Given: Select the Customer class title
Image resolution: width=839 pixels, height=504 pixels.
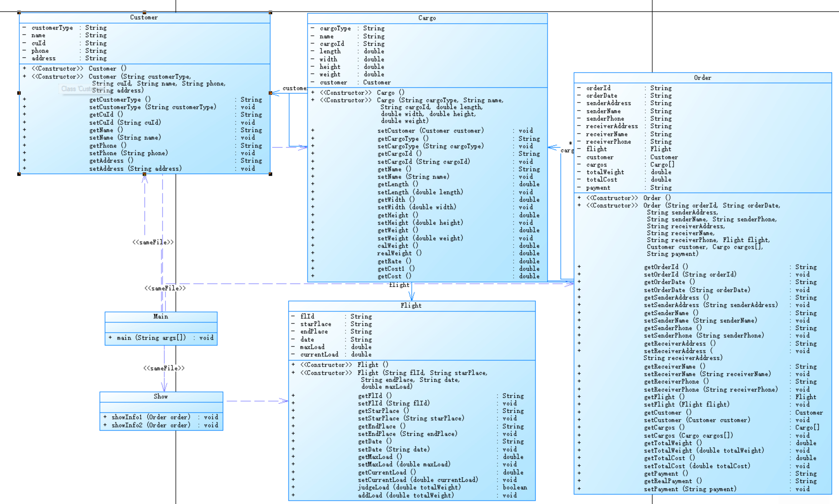Looking at the screenshot, I should [144, 17].
